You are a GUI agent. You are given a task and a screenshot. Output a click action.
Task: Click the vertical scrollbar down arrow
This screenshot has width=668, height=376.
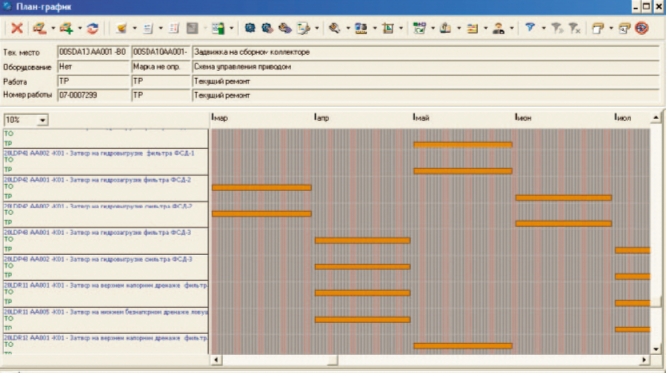coord(656,349)
